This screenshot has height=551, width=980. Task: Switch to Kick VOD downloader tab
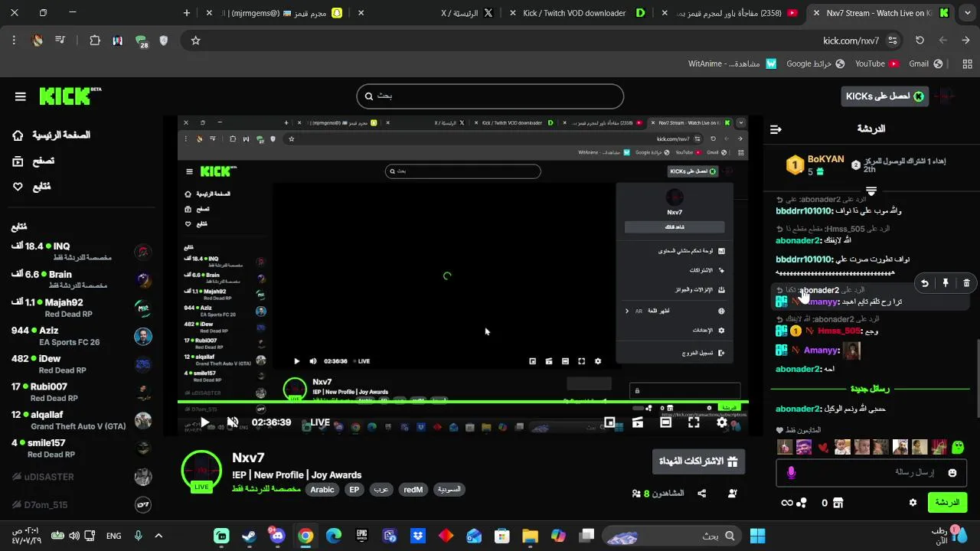tap(574, 13)
